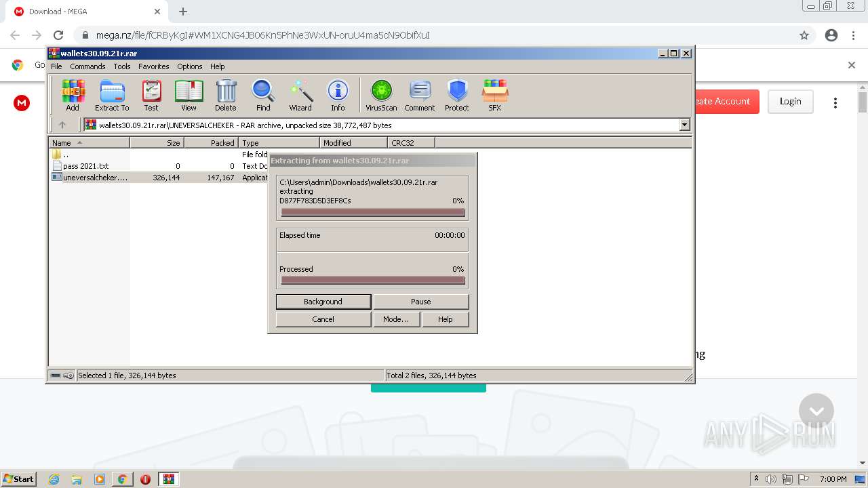Click volume speaker icon in system tray

(x=771, y=479)
